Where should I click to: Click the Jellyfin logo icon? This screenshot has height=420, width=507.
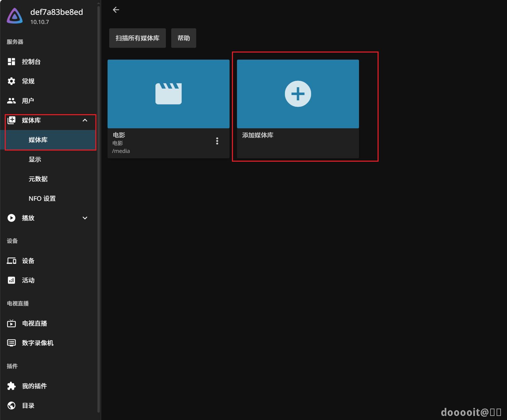(15, 16)
